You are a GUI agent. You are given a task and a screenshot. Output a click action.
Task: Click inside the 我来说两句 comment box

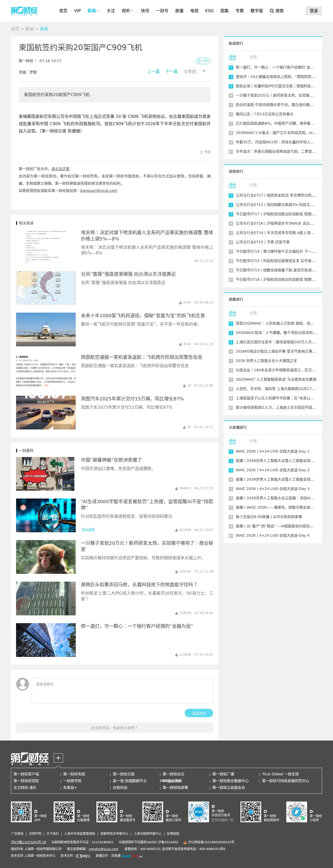tap(122, 690)
